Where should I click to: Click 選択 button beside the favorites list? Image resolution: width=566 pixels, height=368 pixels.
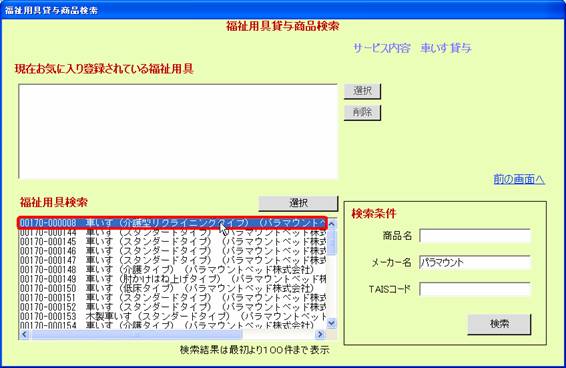click(x=362, y=91)
